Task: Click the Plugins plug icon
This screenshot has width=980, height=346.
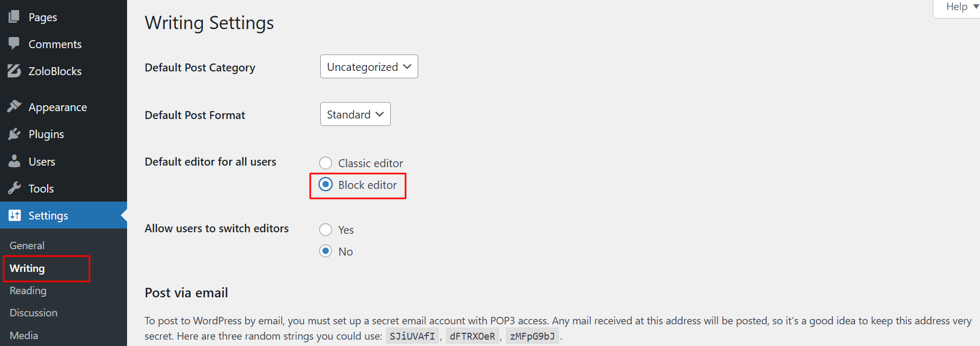Action: (x=14, y=134)
